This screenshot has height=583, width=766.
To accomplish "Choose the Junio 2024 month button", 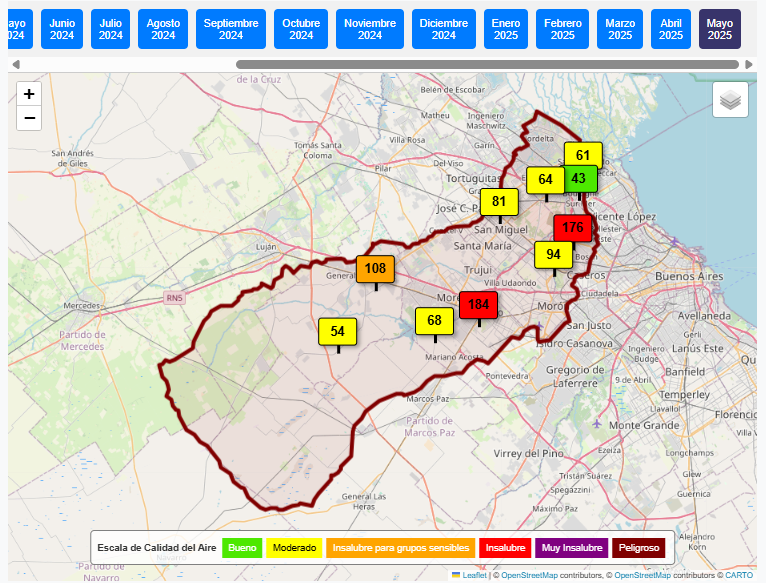I will 62,29.
